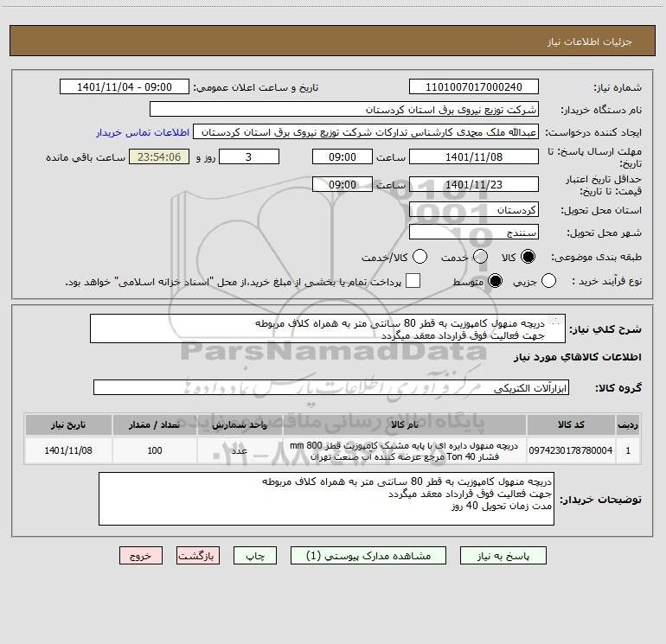Select the کالا radio button
Viewport: 666px width, 644px height.
528,257
